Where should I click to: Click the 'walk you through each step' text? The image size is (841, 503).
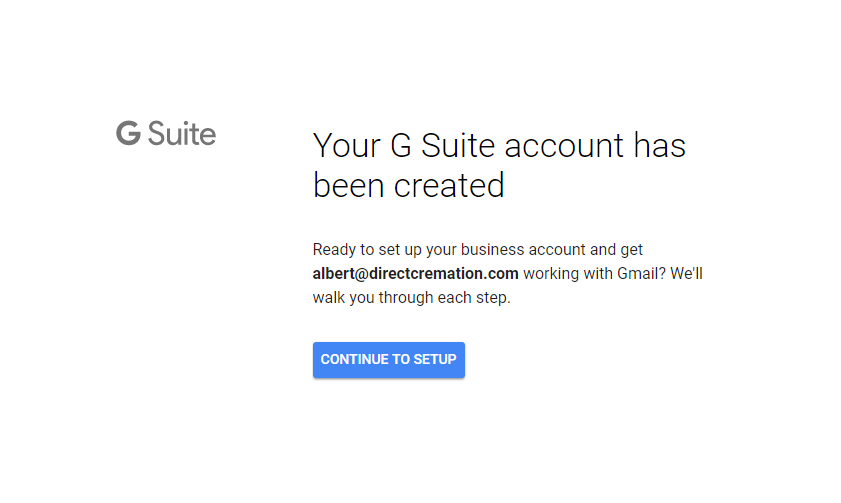(411, 298)
